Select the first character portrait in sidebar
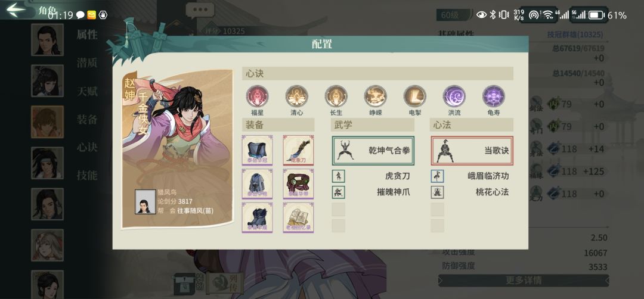Viewport: 644px width, 299px height. [x=47, y=39]
